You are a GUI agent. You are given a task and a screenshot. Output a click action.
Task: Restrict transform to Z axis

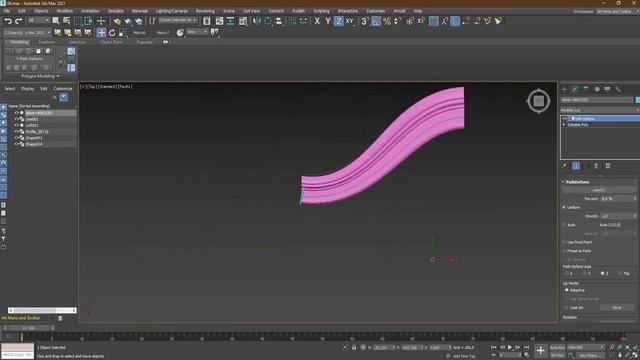pos(338,21)
